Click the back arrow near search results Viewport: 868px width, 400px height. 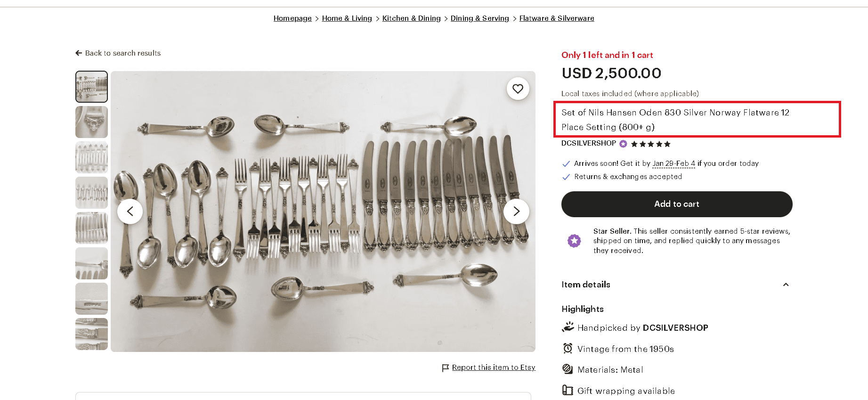(x=79, y=53)
